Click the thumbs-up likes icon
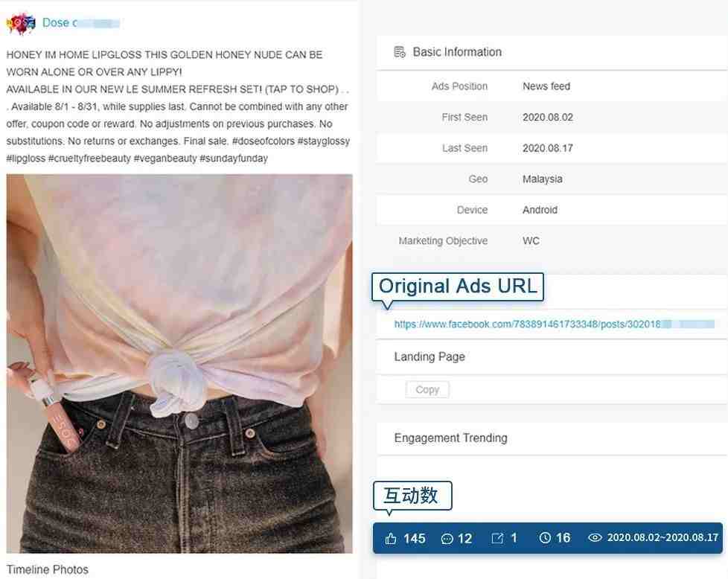Screen dimensions: 728x579 pos(391,539)
